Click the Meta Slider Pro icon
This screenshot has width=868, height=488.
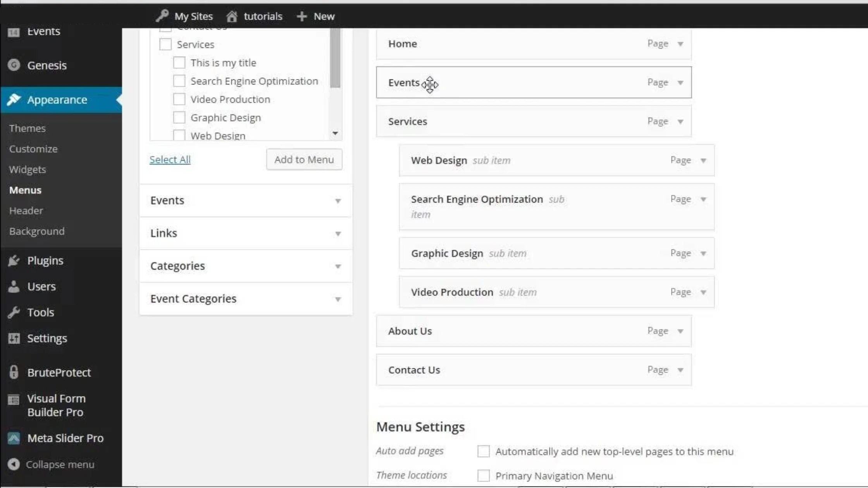point(14,438)
